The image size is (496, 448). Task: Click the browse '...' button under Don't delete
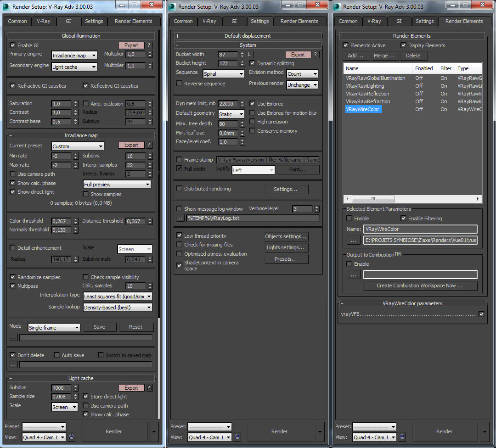coord(13,364)
